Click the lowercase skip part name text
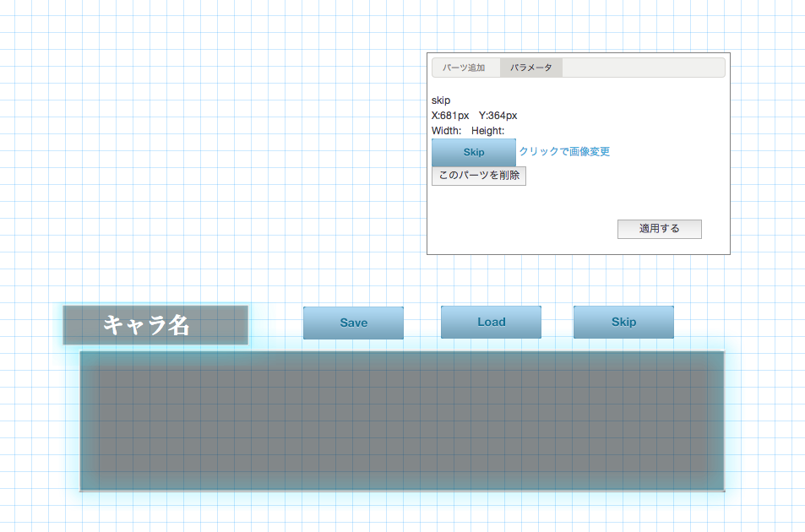The width and height of the screenshot is (805, 532). tap(441, 100)
